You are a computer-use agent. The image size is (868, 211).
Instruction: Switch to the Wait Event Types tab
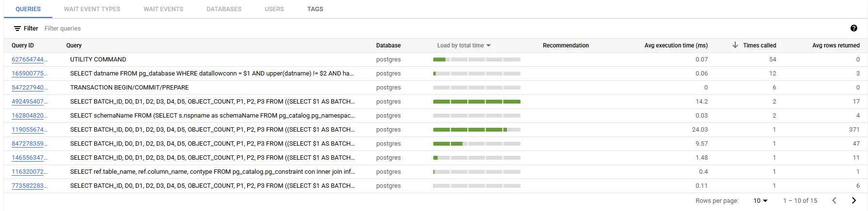[92, 9]
